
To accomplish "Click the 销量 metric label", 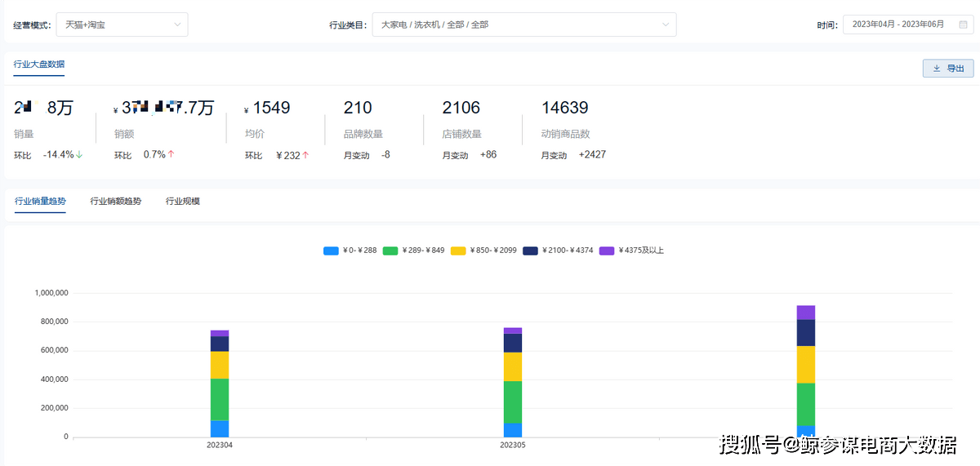I will (x=24, y=134).
